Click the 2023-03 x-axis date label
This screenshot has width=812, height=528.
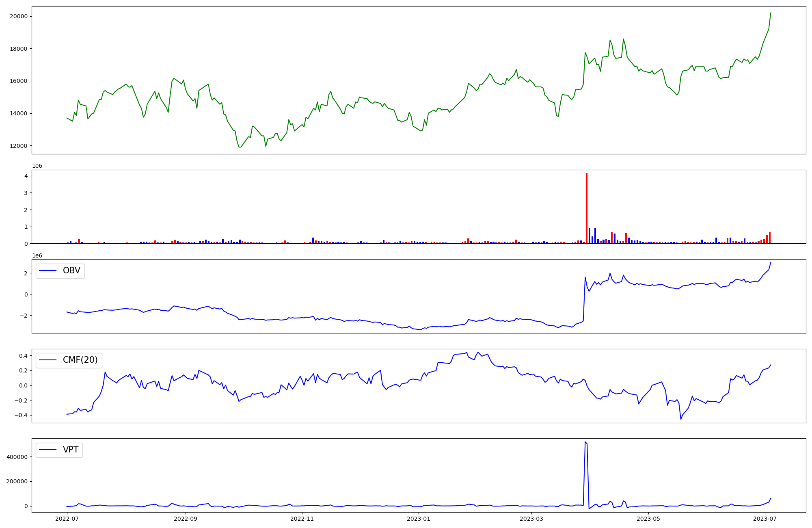click(x=531, y=519)
